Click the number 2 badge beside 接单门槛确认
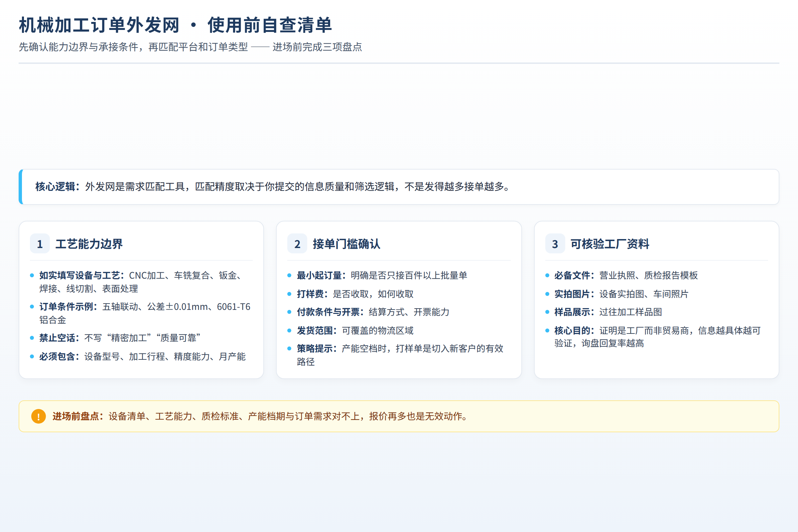This screenshot has width=798, height=532. pos(297,244)
